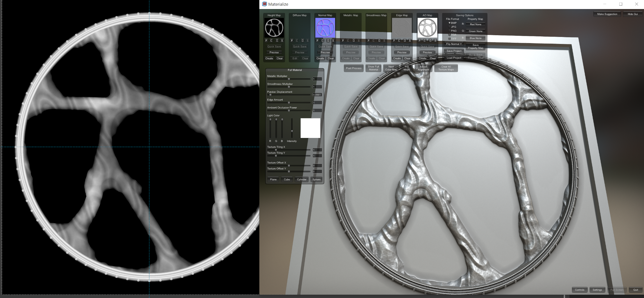Click the Height Map O button
Viewport: 644px width, 298px height.
[277, 41]
